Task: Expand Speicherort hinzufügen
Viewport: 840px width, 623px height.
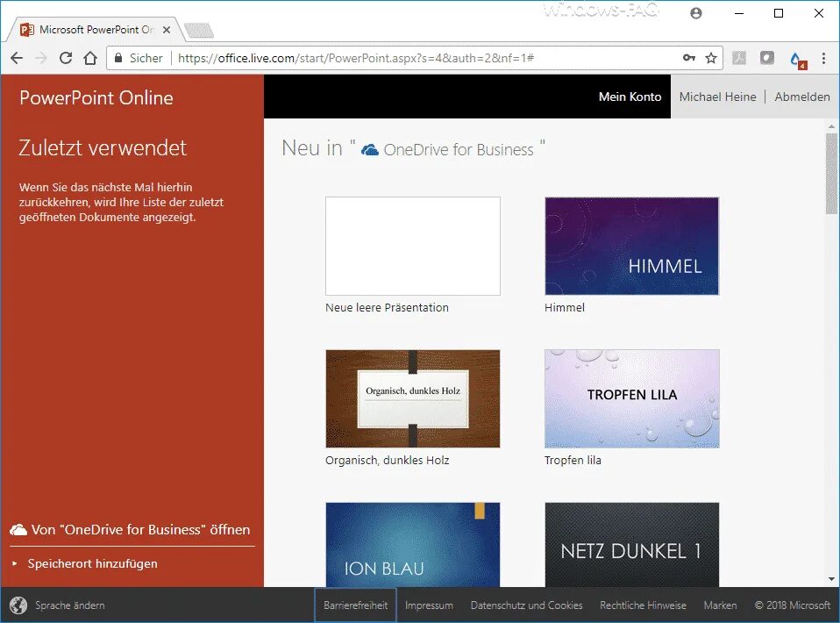Action: click(93, 563)
